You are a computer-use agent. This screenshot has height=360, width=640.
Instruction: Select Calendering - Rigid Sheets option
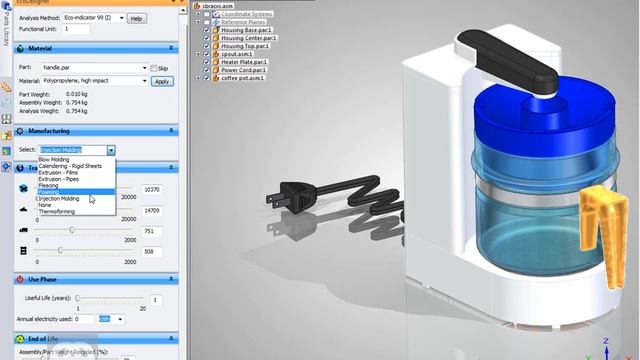click(x=77, y=166)
